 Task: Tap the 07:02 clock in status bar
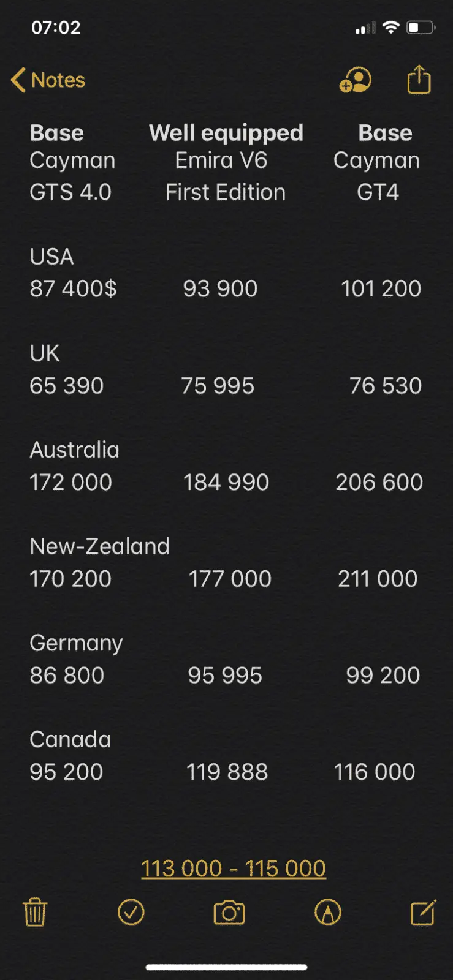56,28
